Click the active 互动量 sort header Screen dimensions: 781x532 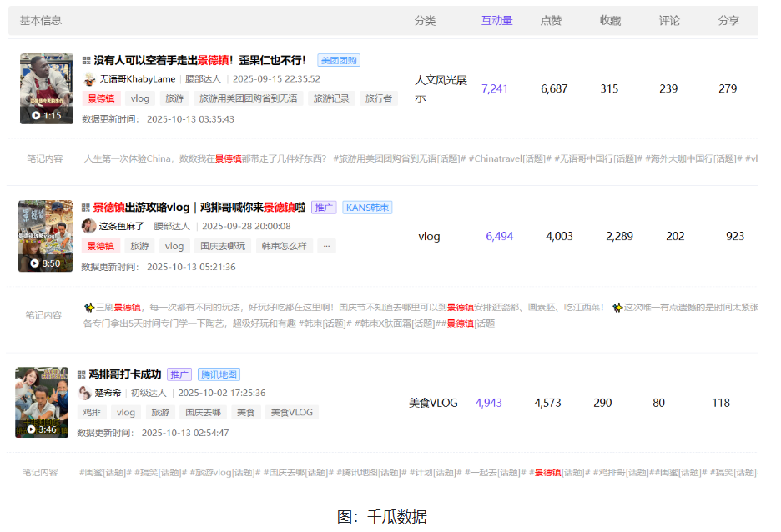[x=497, y=21]
